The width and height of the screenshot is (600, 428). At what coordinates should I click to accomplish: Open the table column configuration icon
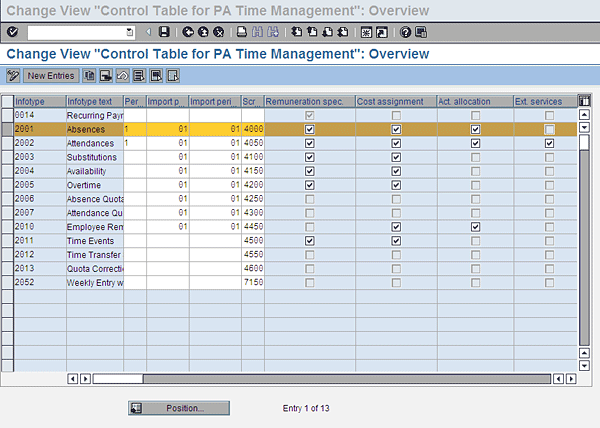[x=584, y=101]
